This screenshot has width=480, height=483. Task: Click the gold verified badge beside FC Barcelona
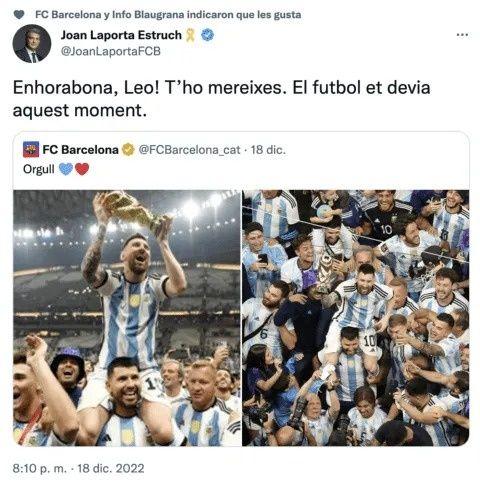click(128, 150)
